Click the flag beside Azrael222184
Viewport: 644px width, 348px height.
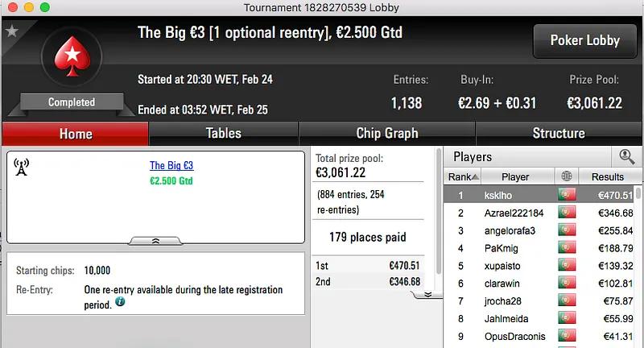567,213
